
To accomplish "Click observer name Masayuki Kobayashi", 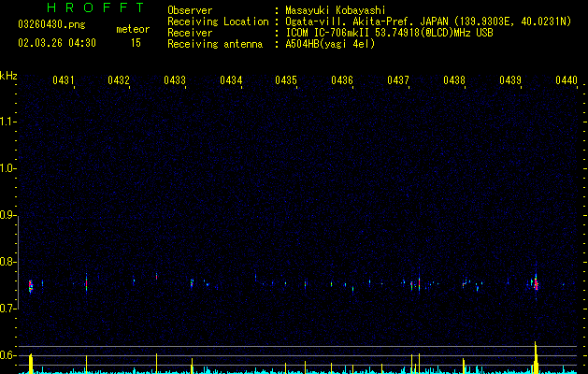I will pos(336,10).
